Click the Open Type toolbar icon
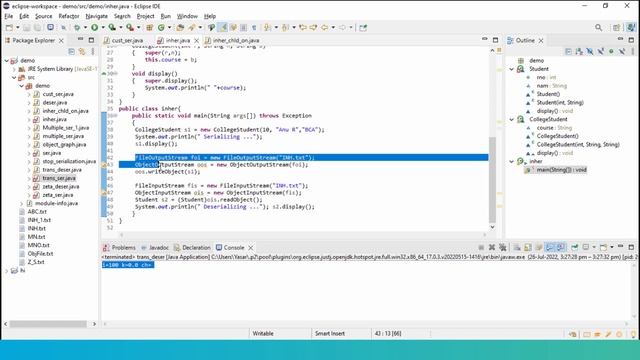Screen dimensions: 640x360 180,27
